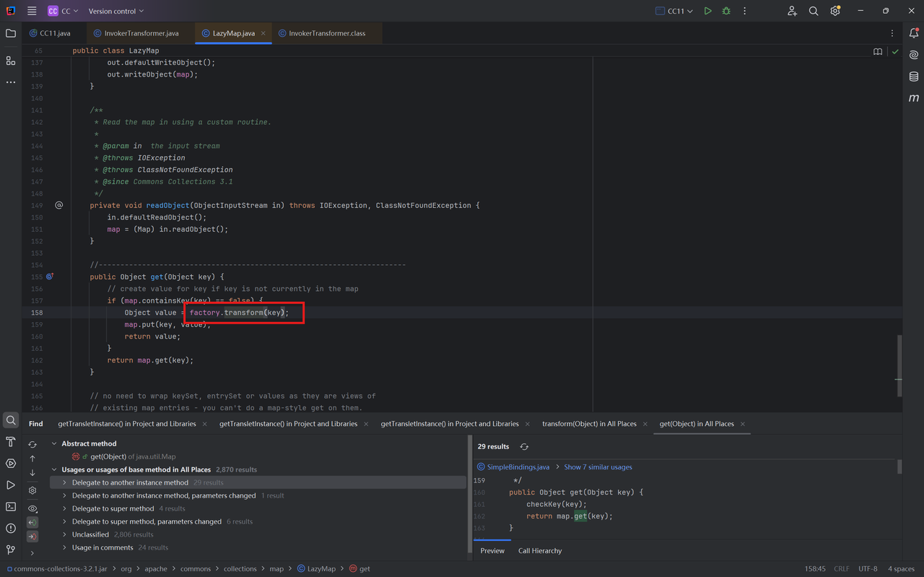Click the editor vertical scrollbar thumb
The width and height of the screenshot is (924, 577).
pyautogui.click(x=899, y=365)
